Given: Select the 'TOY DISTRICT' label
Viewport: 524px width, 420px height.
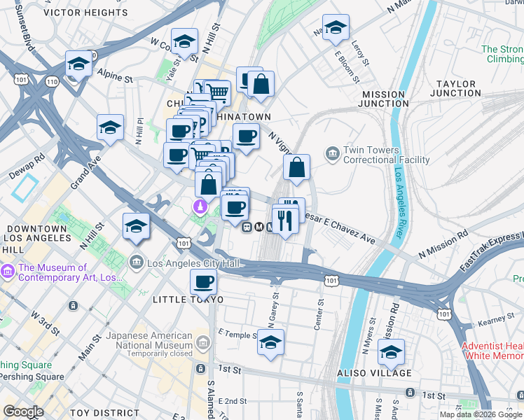Looking at the screenshot, I should [x=104, y=413].
